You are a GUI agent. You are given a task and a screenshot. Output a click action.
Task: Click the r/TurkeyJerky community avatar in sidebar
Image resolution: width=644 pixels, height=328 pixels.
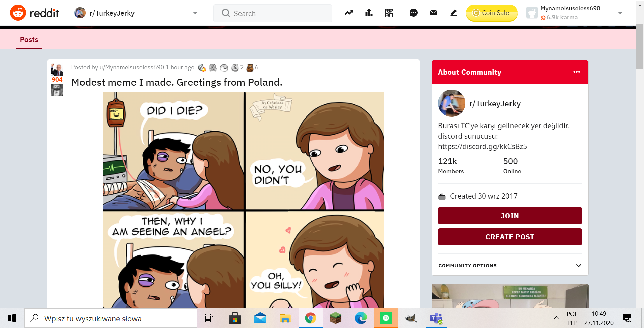(x=451, y=103)
